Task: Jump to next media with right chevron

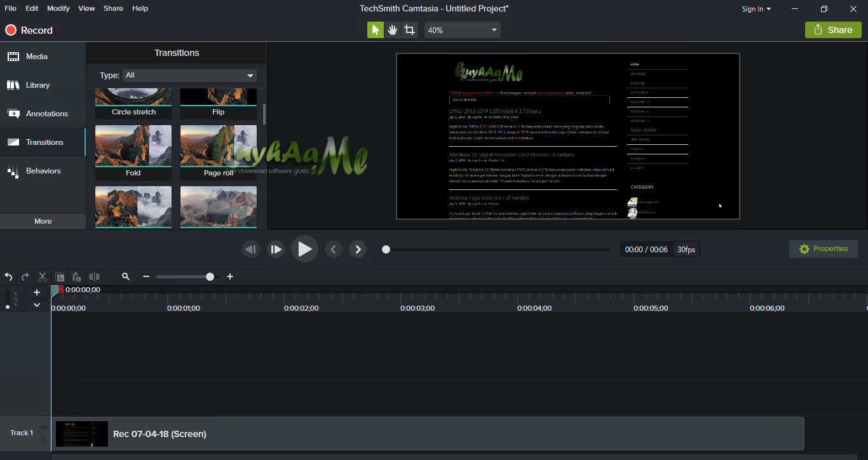Action: click(358, 250)
